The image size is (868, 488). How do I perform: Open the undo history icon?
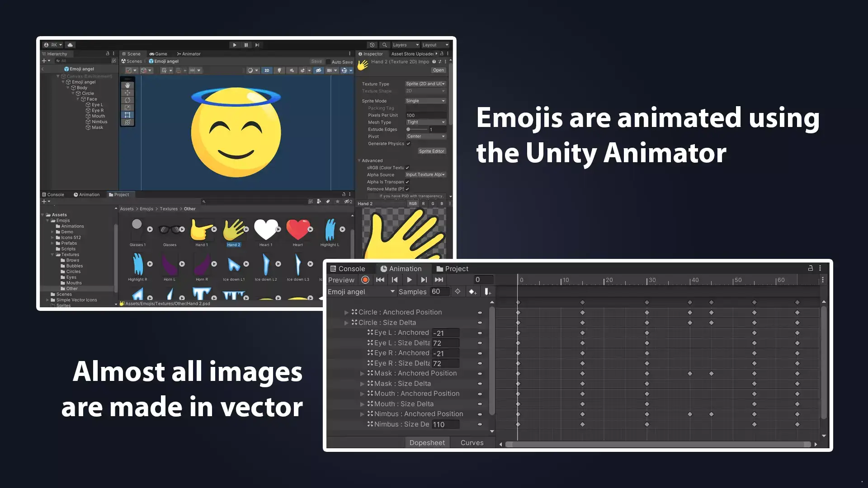[x=372, y=45]
